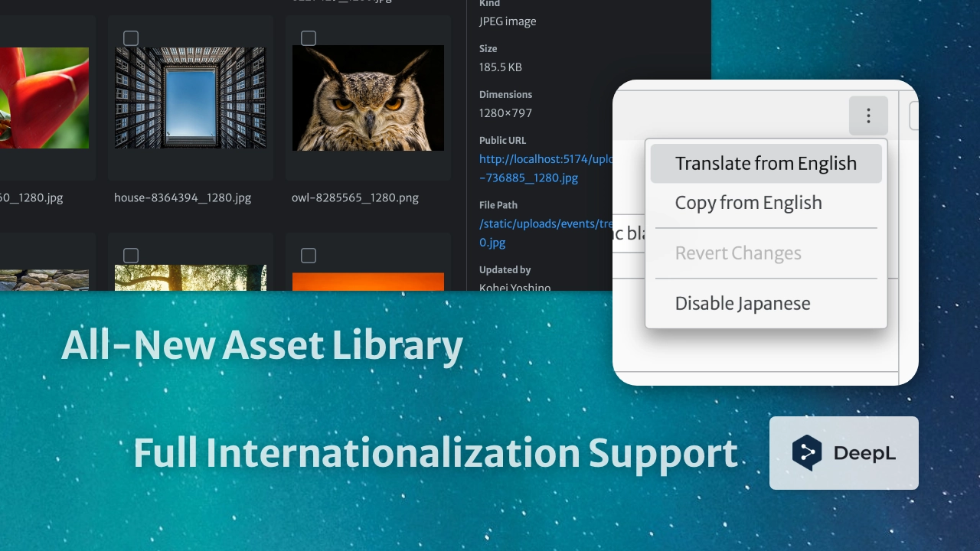Check the box above the sunlit tree thumbnail
The width and height of the screenshot is (980, 551).
(x=131, y=256)
